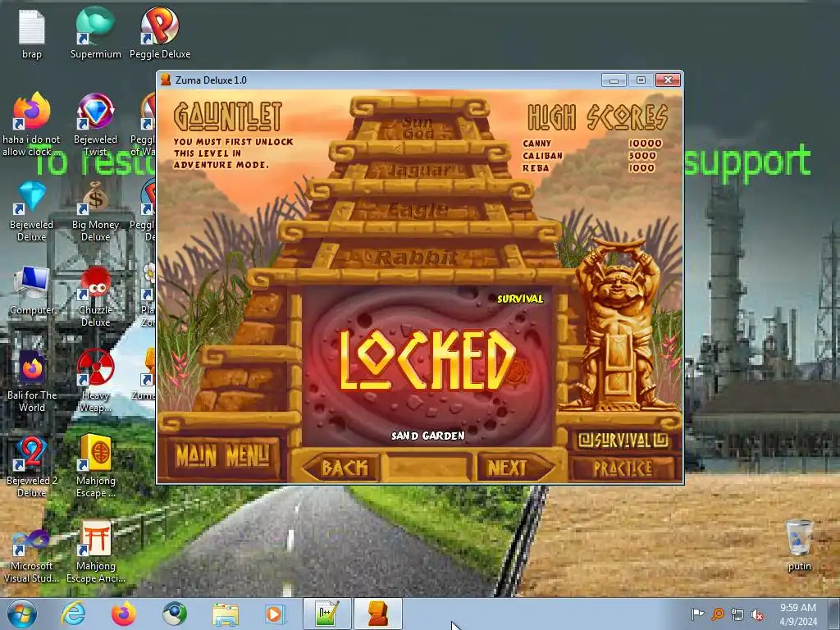Click the muted volume tray icon
The width and height of the screenshot is (840, 630).
coord(757,614)
